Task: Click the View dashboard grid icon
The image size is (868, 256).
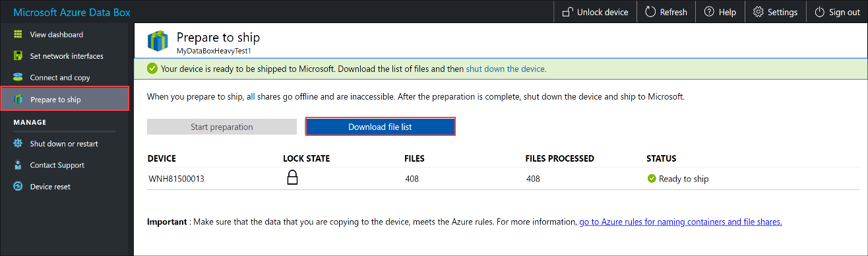Action: pyautogui.click(x=18, y=34)
